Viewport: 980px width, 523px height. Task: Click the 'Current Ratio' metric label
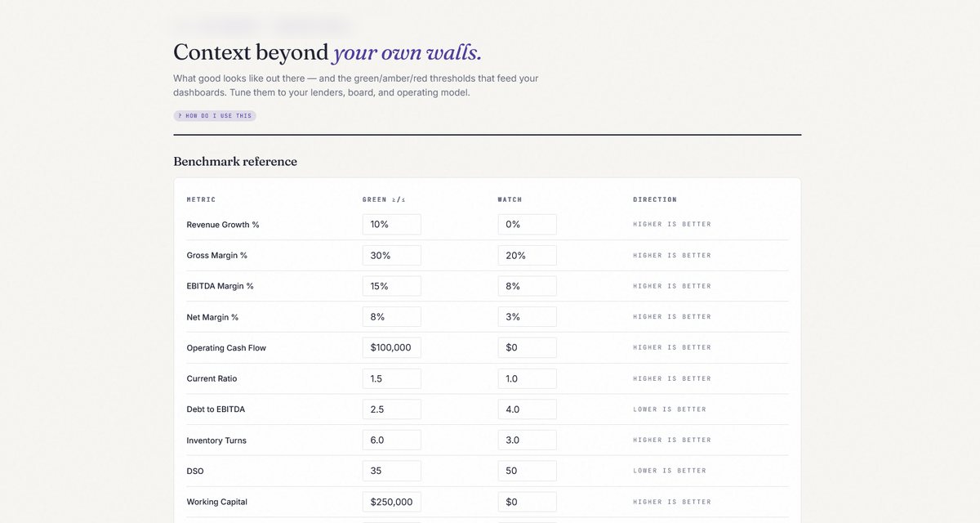212,379
